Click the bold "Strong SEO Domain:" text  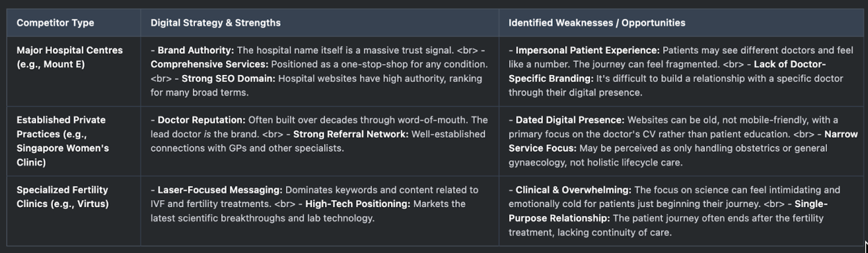click(x=228, y=78)
